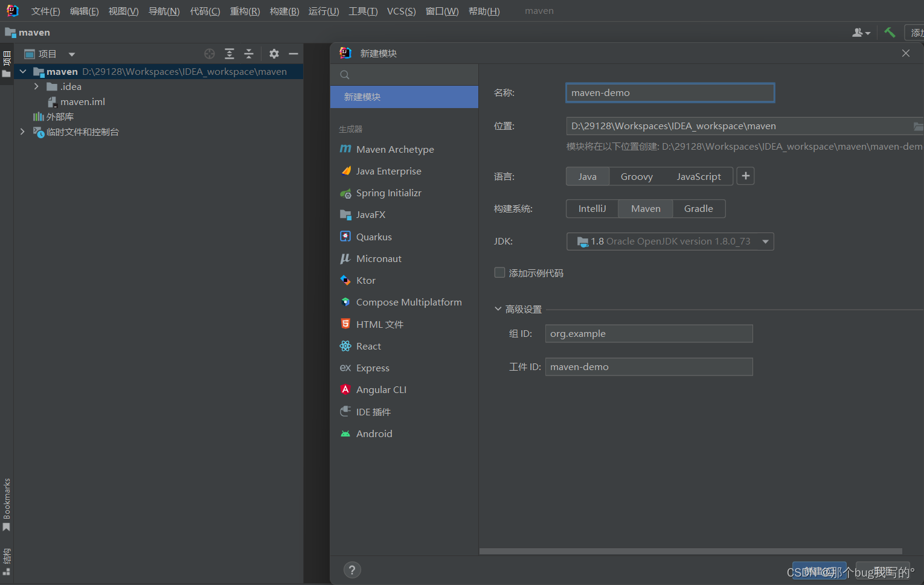Choose Gradle build system

click(699, 208)
